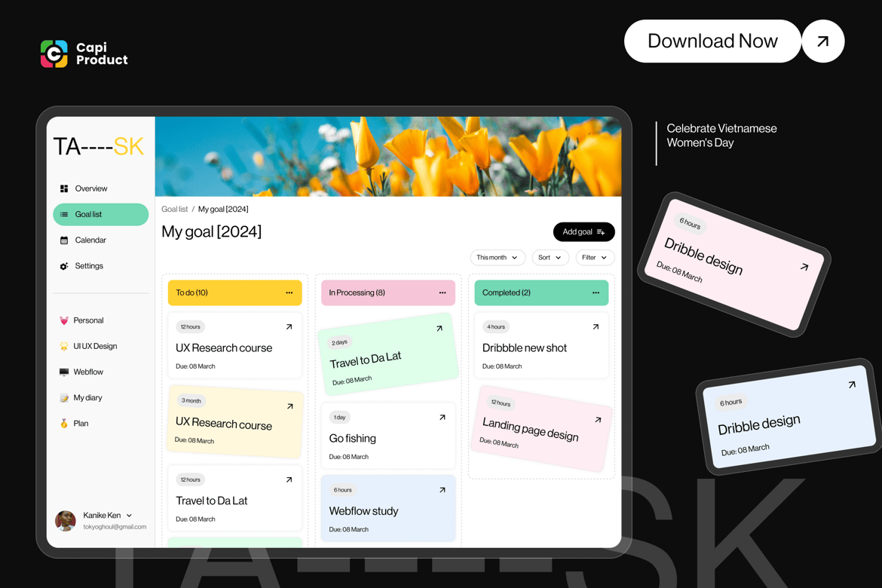Open the Calendar section

tap(101, 240)
